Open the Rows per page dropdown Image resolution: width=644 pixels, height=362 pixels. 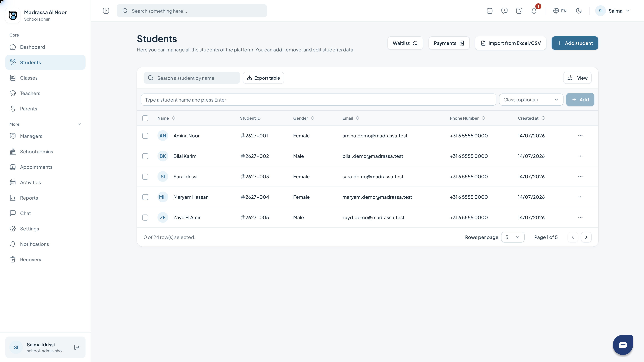pos(513,237)
